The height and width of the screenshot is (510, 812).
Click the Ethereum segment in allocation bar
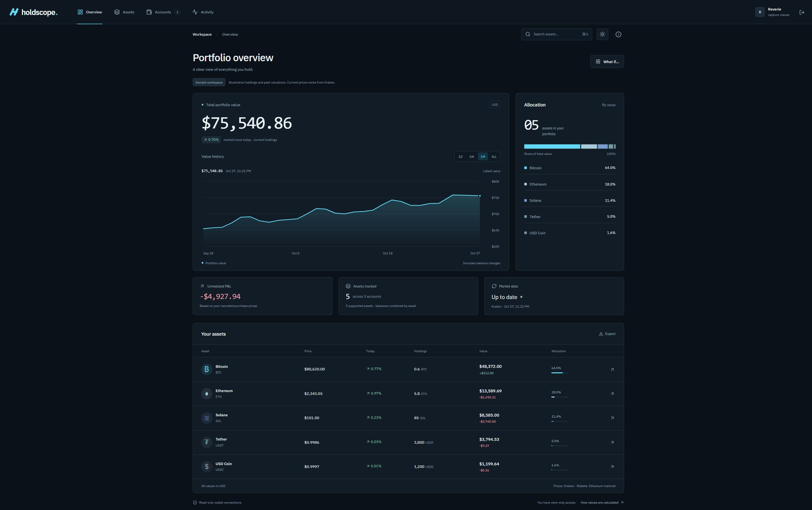[x=589, y=147]
